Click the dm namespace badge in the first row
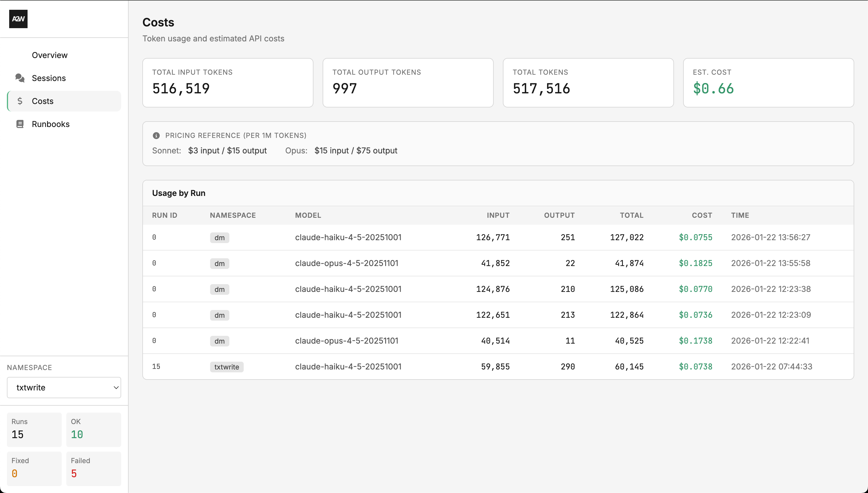Viewport: 868px width, 493px height. pyautogui.click(x=220, y=237)
